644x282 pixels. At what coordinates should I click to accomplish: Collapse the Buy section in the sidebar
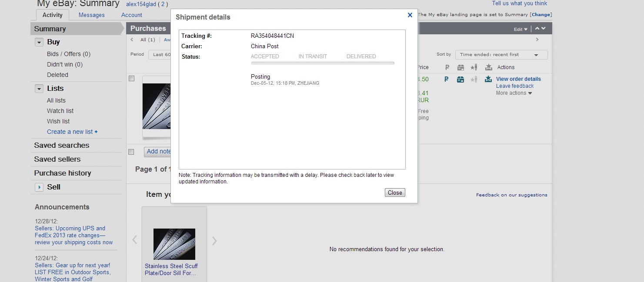(39, 42)
